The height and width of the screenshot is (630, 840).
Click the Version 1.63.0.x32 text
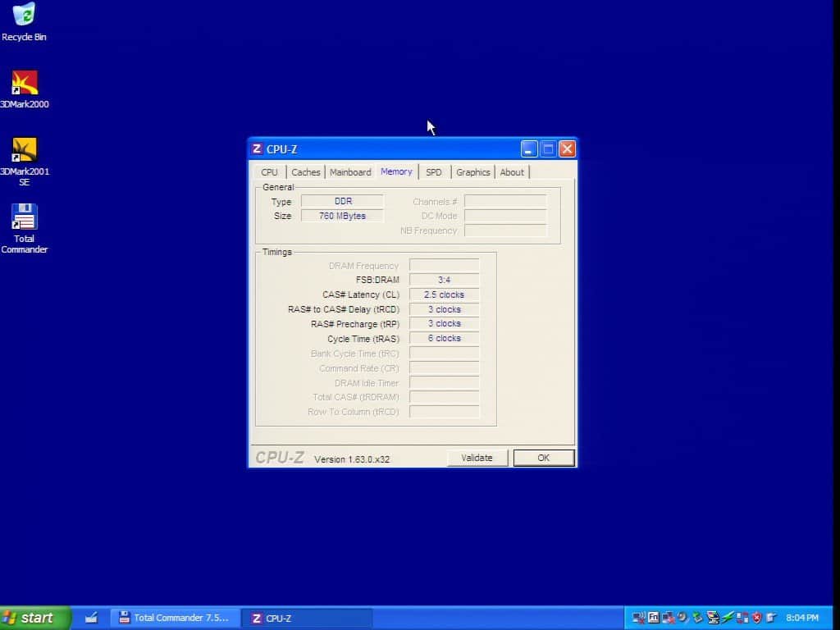(x=352, y=459)
